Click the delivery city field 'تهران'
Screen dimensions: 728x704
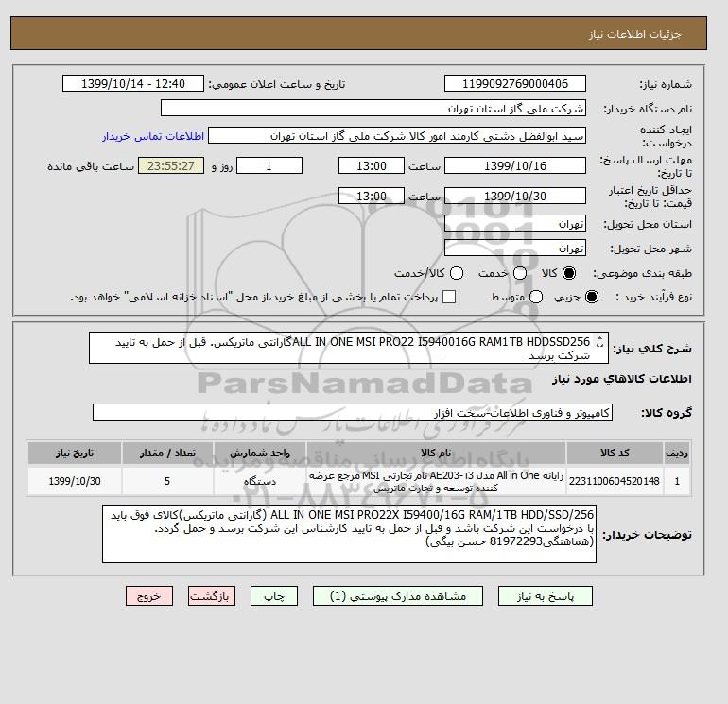coord(515,248)
